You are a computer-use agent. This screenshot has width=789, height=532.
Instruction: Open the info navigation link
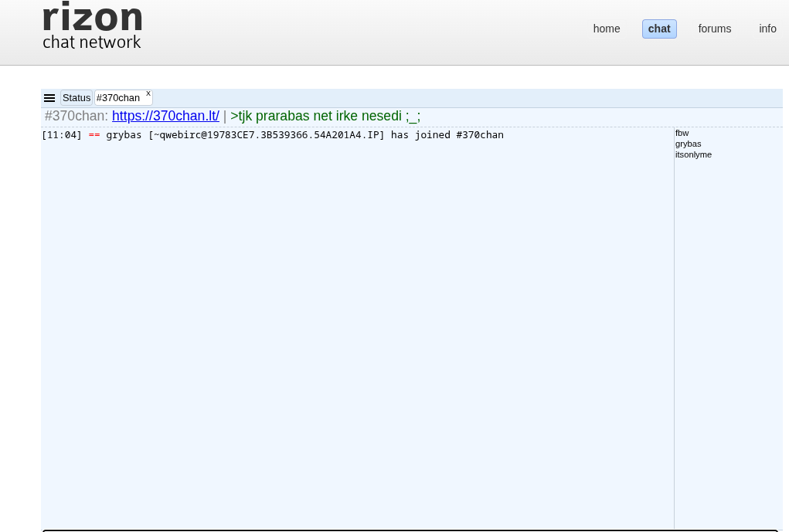[767, 29]
